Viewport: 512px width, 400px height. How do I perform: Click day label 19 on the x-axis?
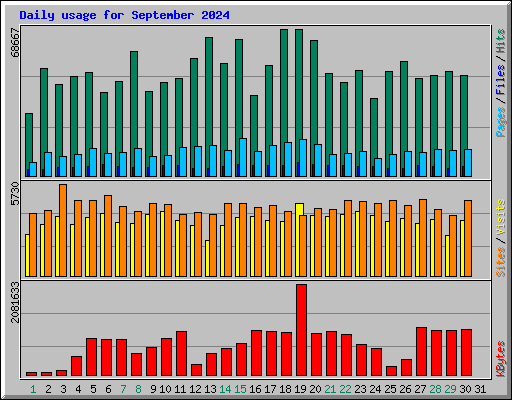pos(300,389)
